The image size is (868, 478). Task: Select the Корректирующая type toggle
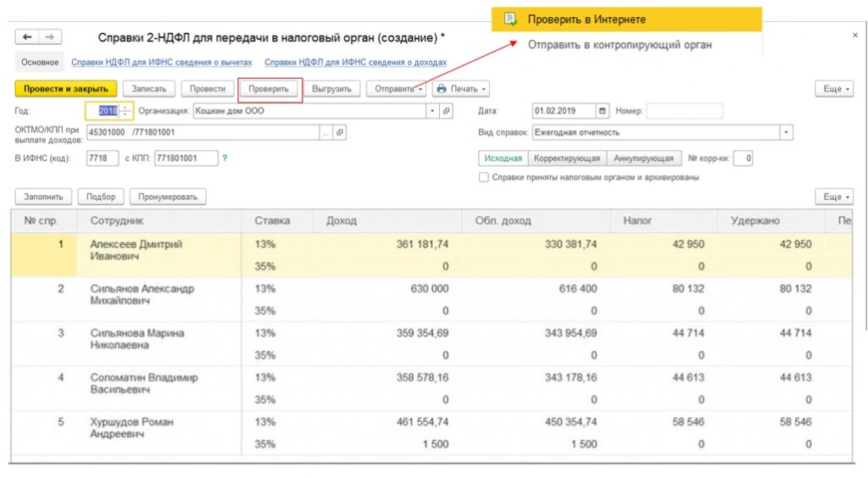click(x=567, y=158)
